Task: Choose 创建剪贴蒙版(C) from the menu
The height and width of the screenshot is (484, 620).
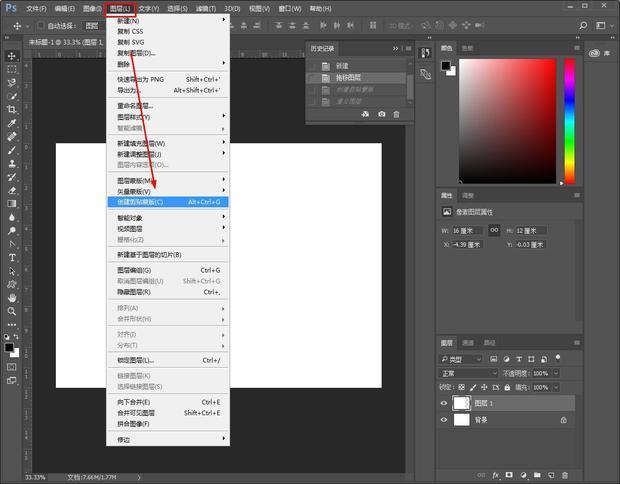Action: coord(140,202)
